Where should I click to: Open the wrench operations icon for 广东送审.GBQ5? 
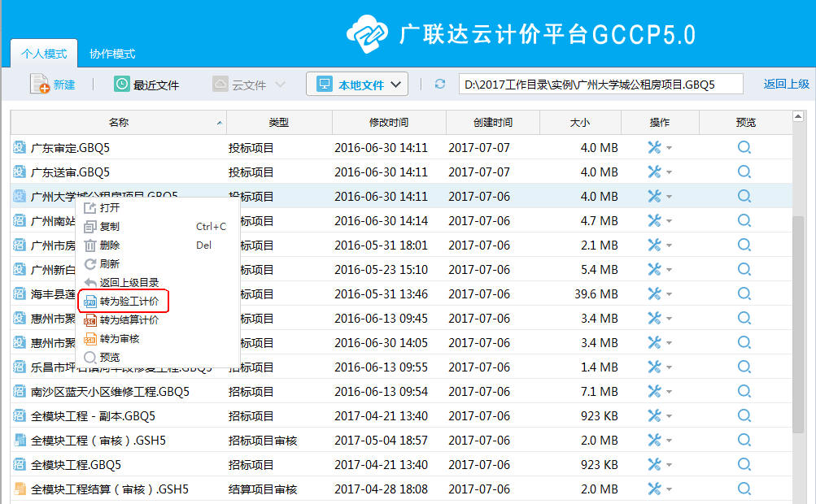[654, 172]
